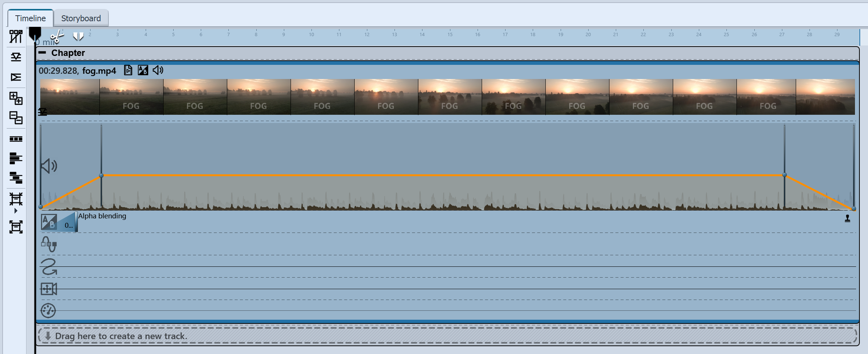Switch to the Storyboard tab
This screenshot has height=354, width=868.
[x=81, y=18]
